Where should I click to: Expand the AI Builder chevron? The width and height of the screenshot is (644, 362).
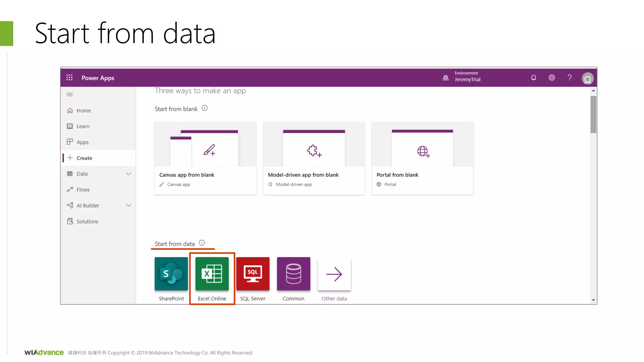[x=128, y=206]
